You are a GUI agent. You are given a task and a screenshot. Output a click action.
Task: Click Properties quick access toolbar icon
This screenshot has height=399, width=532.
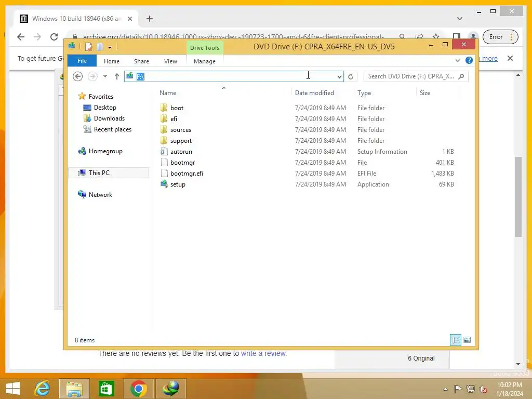click(88, 46)
